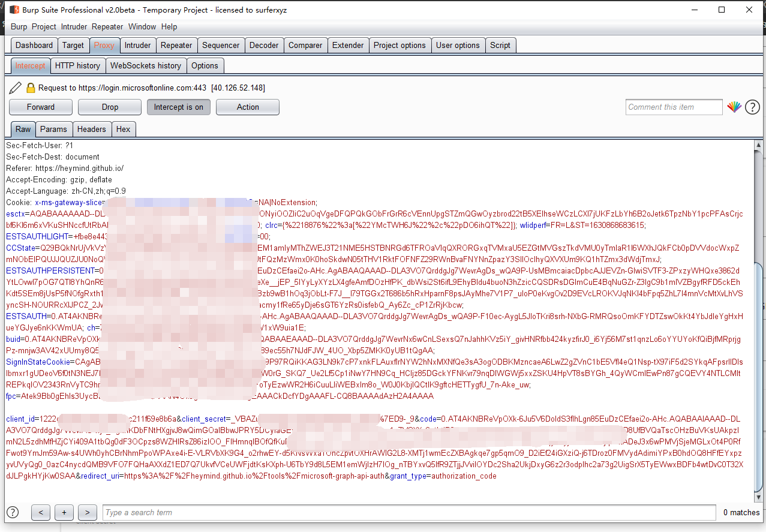The image size is (766, 532).
Task: Switch to the Repeater tab
Action: tap(177, 45)
